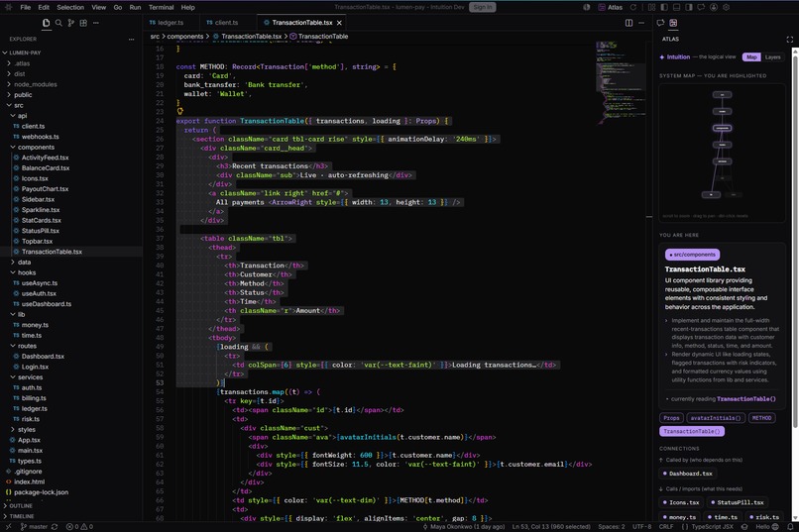Screen dimensions: 799x532
Task: Maximize the Atlas panel with fullscreen icon
Action: tap(789, 40)
